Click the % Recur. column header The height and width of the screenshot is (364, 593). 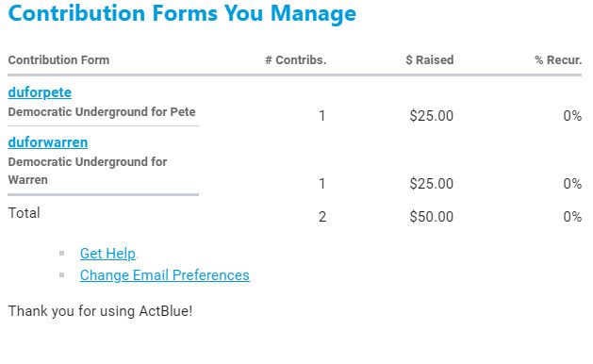pyautogui.click(x=558, y=59)
